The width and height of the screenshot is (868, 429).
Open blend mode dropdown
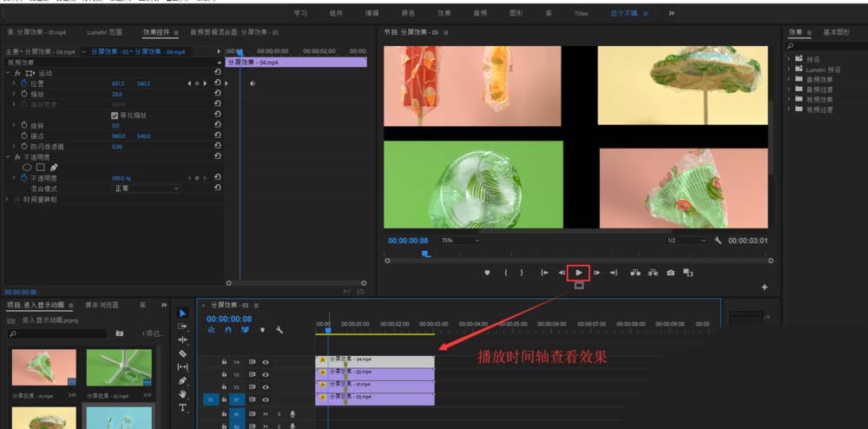[x=146, y=188]
